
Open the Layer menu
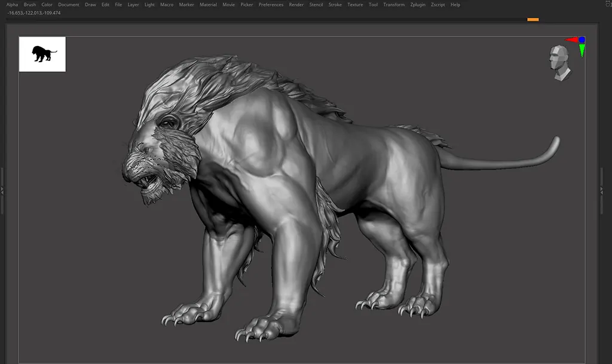pos(133,5)
